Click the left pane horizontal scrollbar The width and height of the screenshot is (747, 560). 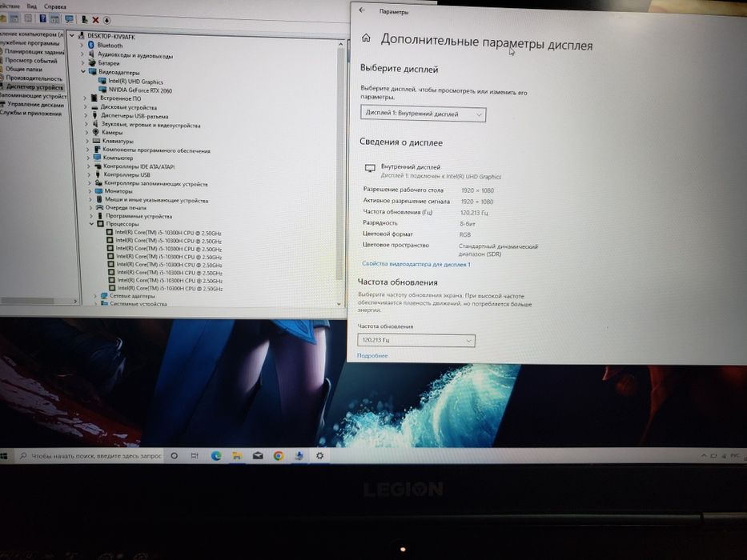click(x=26, y=301)
